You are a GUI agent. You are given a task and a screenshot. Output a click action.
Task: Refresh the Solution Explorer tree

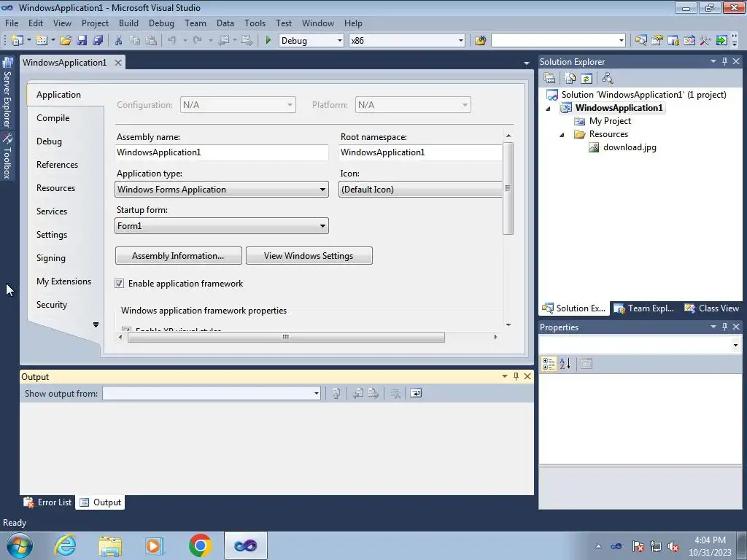click(x=587, y=78)
